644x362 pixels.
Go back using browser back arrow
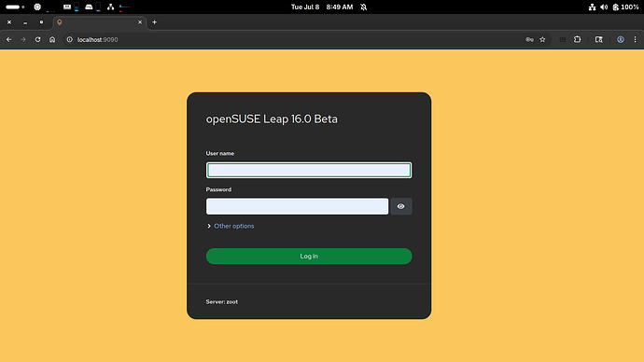(x=8, y=40)
